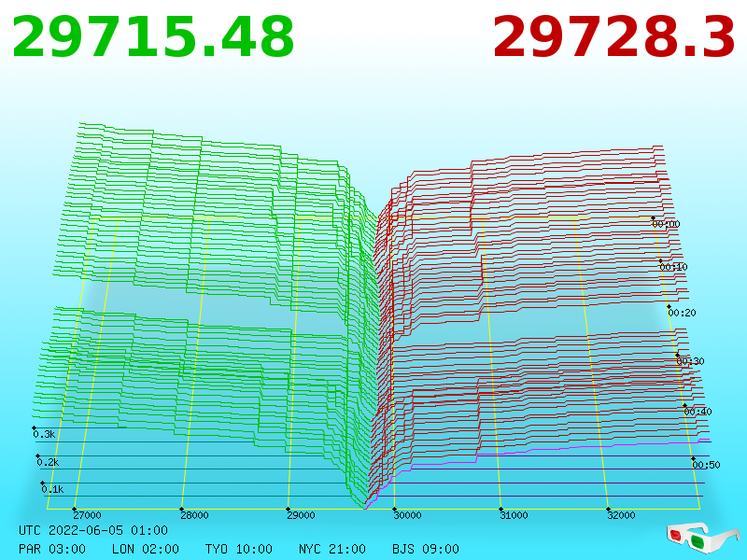Click the PAR 03:00 time label
747x560 pixels.
tap(52, 549)
